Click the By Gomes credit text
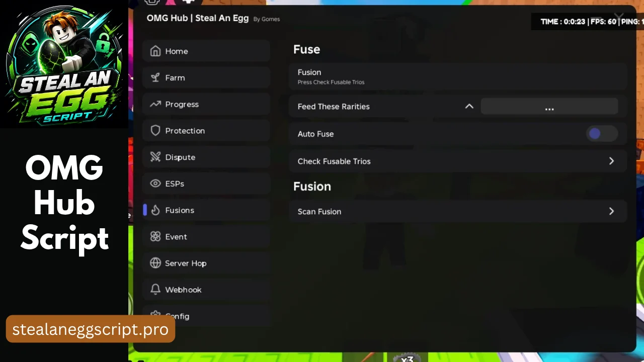Image resolution: width=644 pixels, height=362 pixels. pyautogui.click(x=267, y=19)
